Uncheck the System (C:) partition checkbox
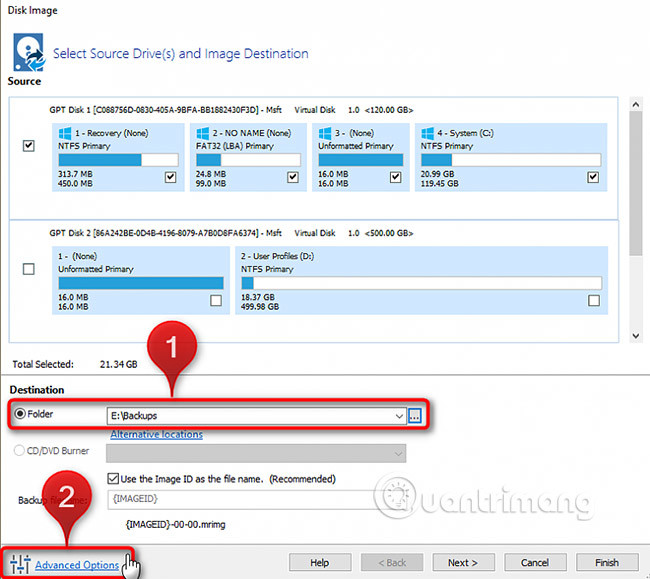The height and width of the screenshot is (579, 650). click(x=593, y=177)
